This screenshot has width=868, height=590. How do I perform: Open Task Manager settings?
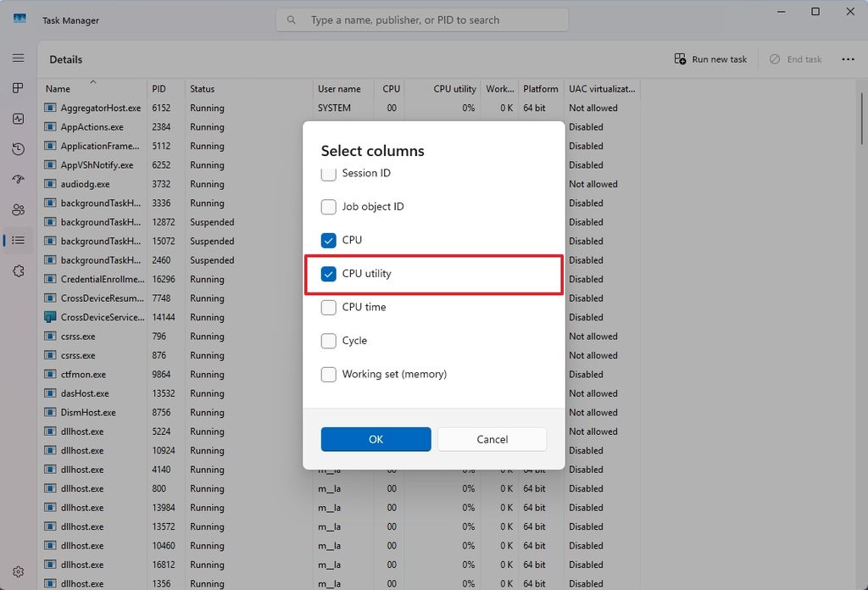[18, 571]
